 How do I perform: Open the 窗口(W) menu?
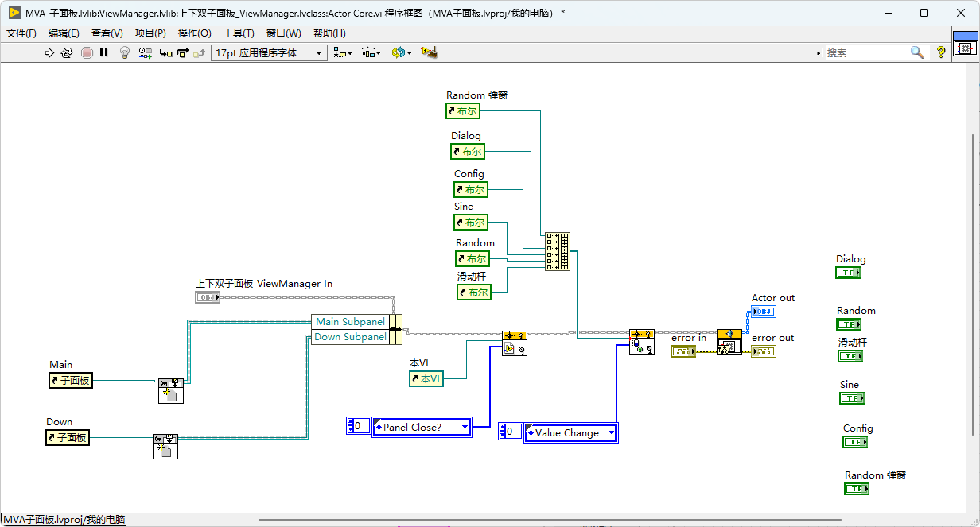point(283,33)
